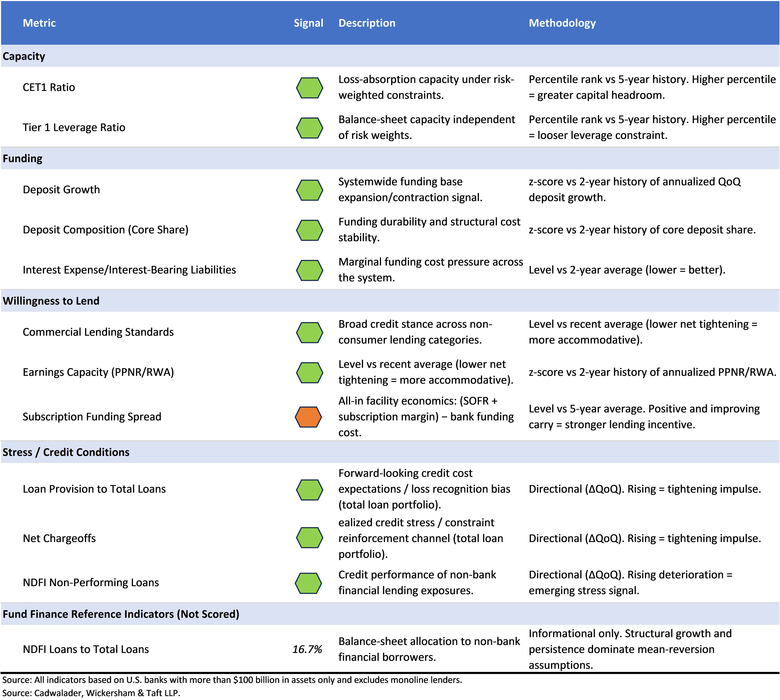Click the orange signal hexagon
This screenshot has height=700, width=780.
coord(308,417)
